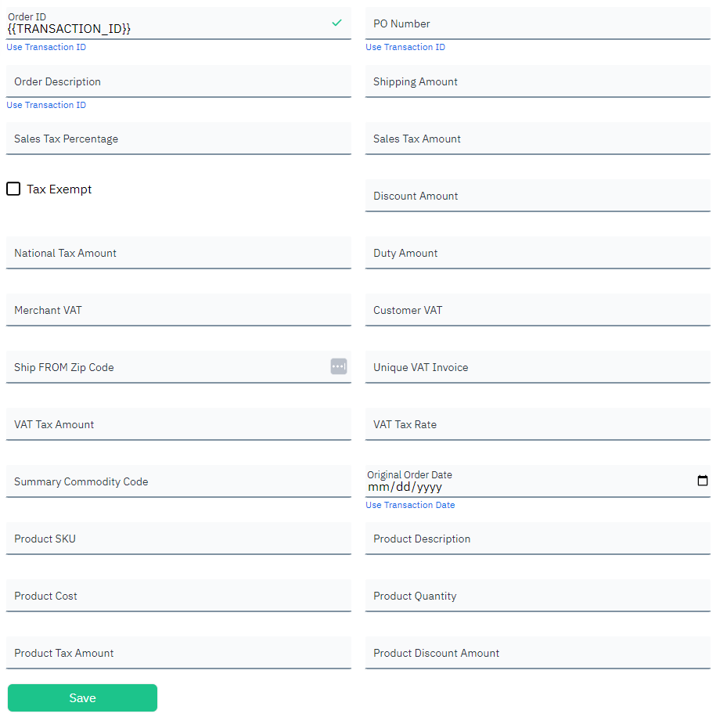This screenshot has width=727, height=728.
Task: Click Use Transaction ID under PO Number
Action: tap(405, 47)
